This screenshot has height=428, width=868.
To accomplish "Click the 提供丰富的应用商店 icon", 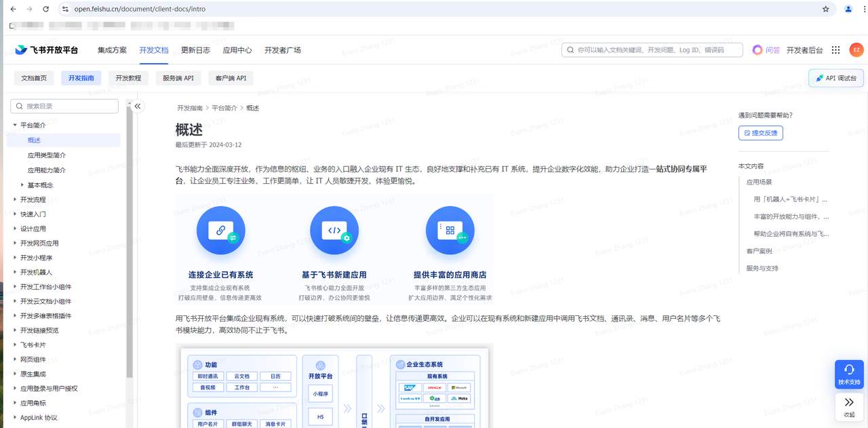I will point(450,231).
